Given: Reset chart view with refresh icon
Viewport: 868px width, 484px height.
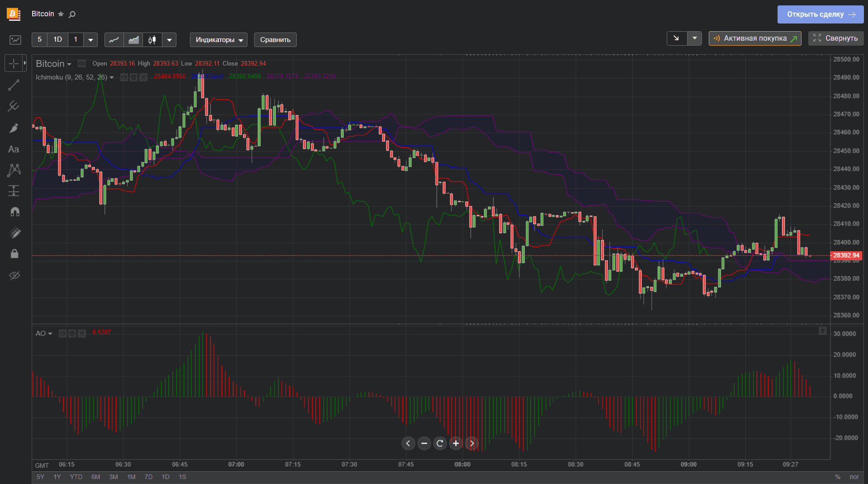Looking at the screenshot, I should [x=440, y=443].
